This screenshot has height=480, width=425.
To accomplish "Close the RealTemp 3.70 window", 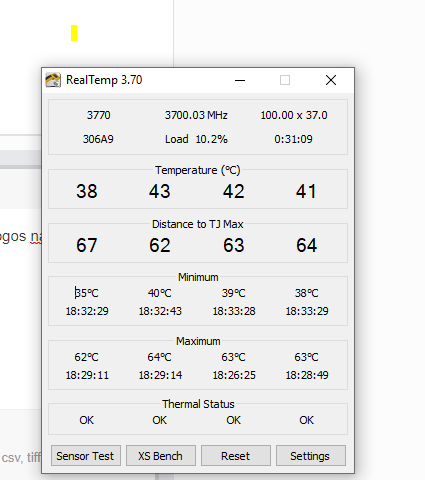I will pos(331,80).
